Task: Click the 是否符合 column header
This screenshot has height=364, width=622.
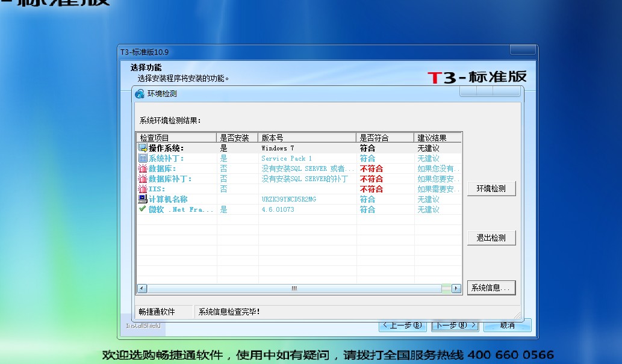Action: click(x=385, y=138)
